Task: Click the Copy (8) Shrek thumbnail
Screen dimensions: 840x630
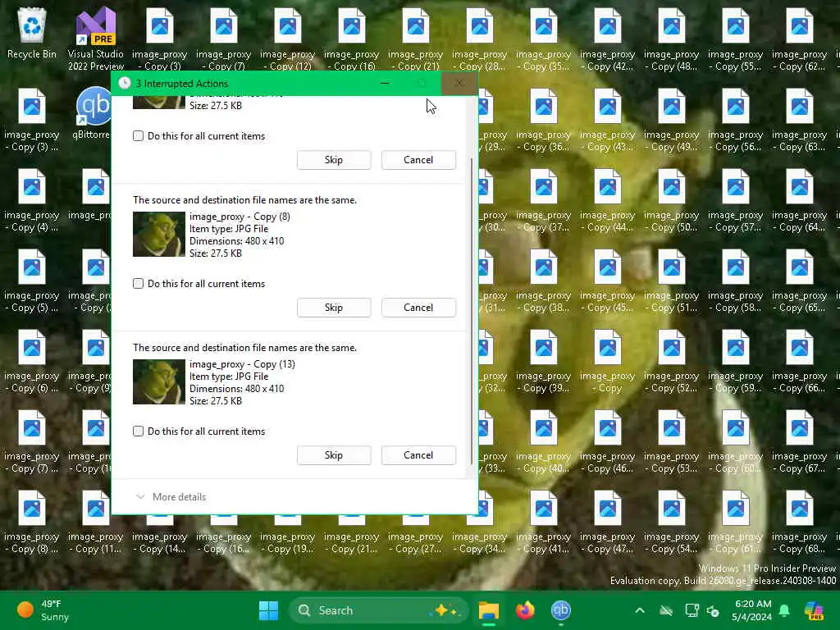Action: (159, 234)
